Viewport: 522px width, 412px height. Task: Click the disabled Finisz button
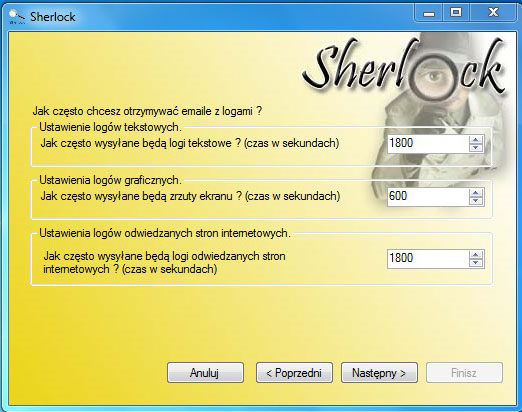click(x=464, y=373)
